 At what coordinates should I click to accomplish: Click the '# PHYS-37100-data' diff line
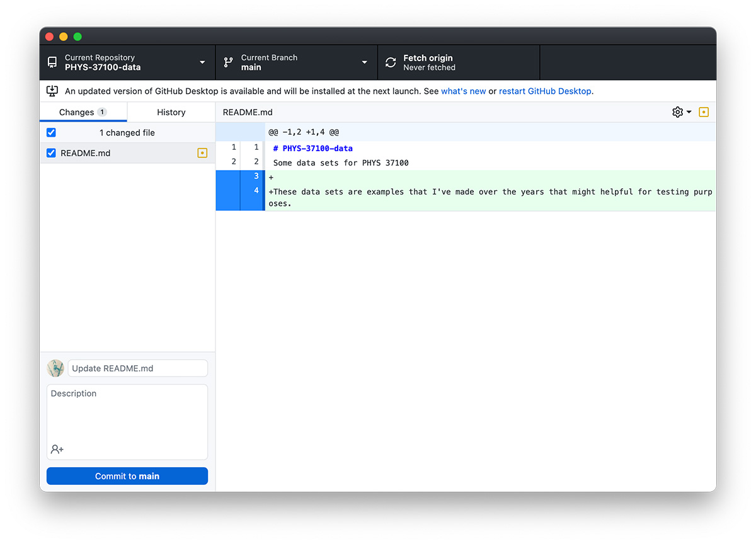pyautogui.click(x=313, y=149)
